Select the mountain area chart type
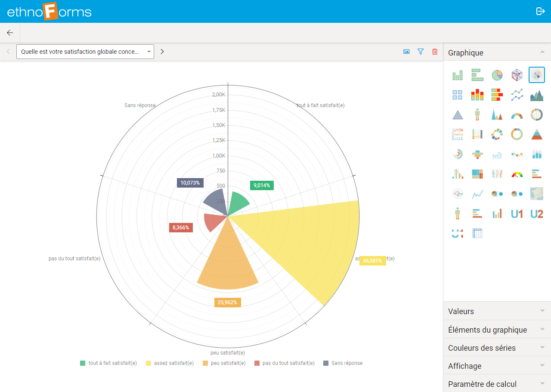The image size is (551, 392). point(537,95)
